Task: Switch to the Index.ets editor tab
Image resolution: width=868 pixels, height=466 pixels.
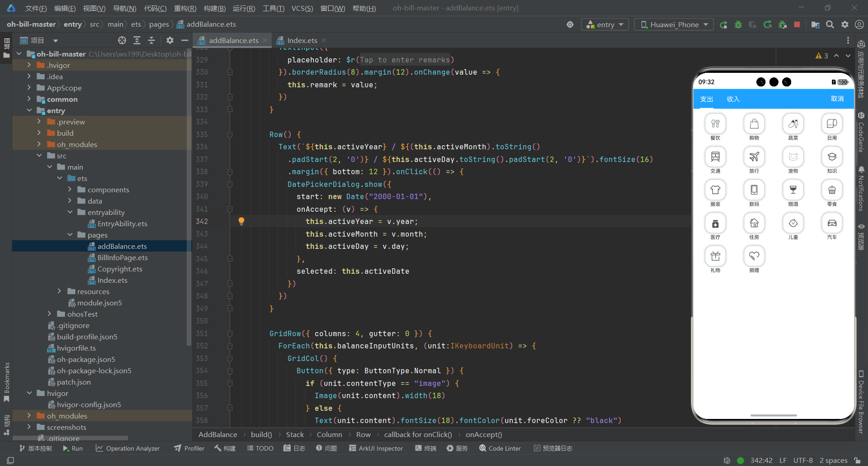Action: coord(302,40)
